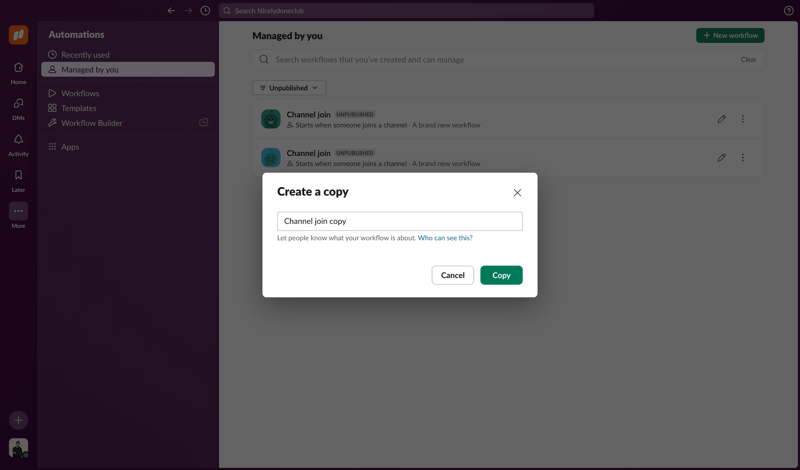Open the user profile avatar
800x470 pixels.
[18, 448]
